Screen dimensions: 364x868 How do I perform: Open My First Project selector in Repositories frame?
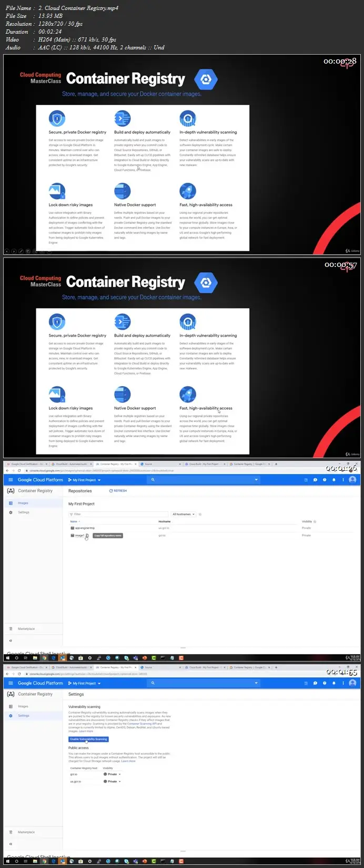point(84,480)
